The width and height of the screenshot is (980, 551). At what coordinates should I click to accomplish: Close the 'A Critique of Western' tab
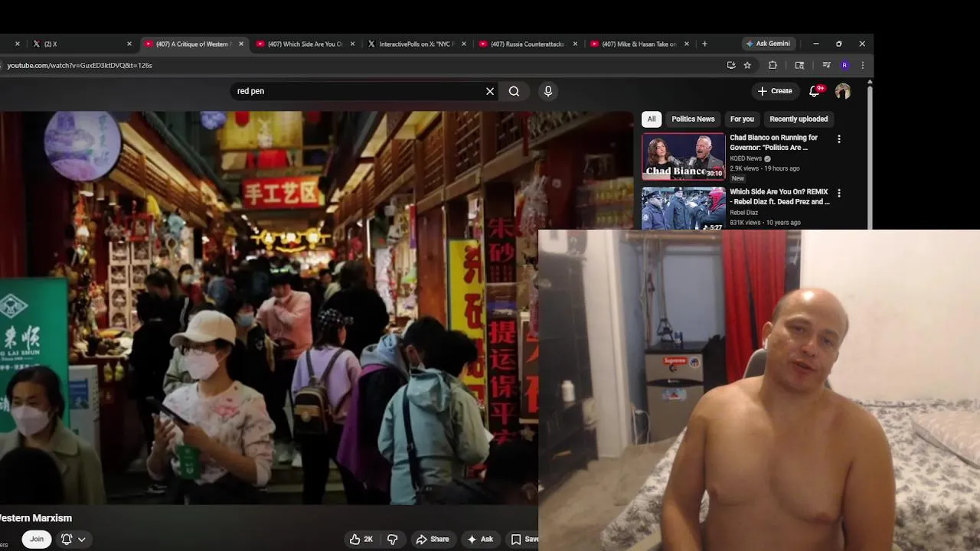pos(241,44)
